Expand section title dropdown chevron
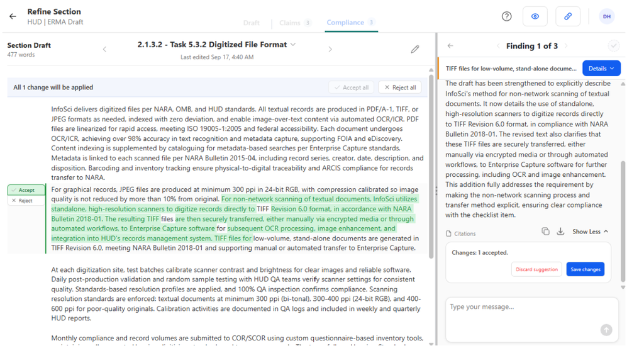 coord(293,45)
